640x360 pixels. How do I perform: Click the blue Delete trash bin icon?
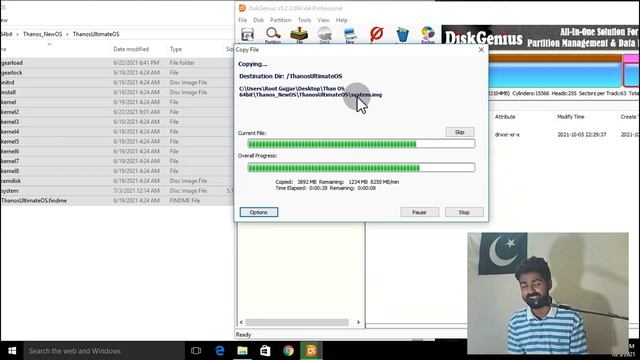402,34
